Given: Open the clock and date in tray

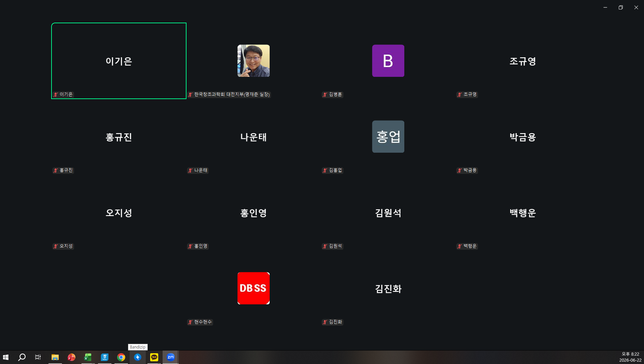Looking at the screenshot, I should tap(630, 357).
